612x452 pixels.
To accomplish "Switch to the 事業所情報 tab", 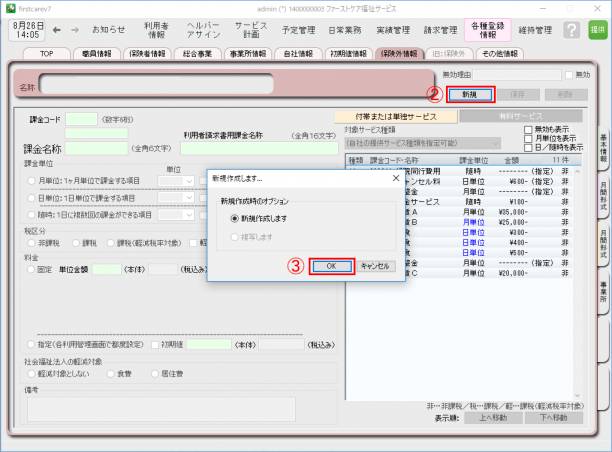I will point(249,53).
